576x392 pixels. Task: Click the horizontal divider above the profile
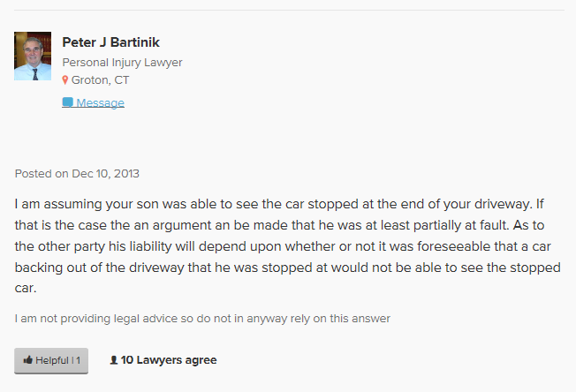pyautogui.click(x=288, y=11)
